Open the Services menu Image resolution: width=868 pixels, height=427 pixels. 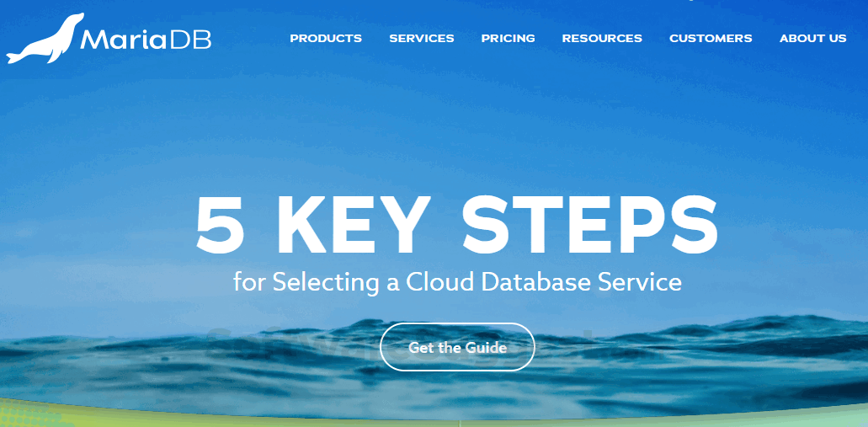coord(422,38)
